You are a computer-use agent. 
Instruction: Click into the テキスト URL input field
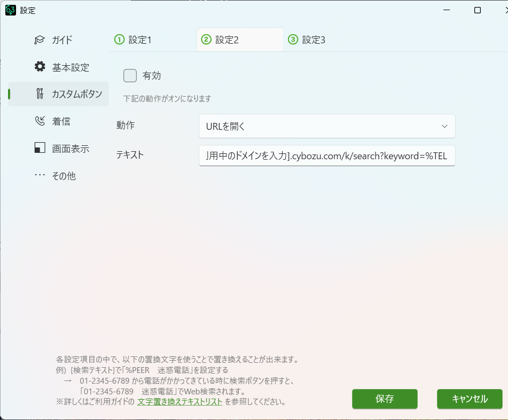pyautogui.click(x=326, y=155)
